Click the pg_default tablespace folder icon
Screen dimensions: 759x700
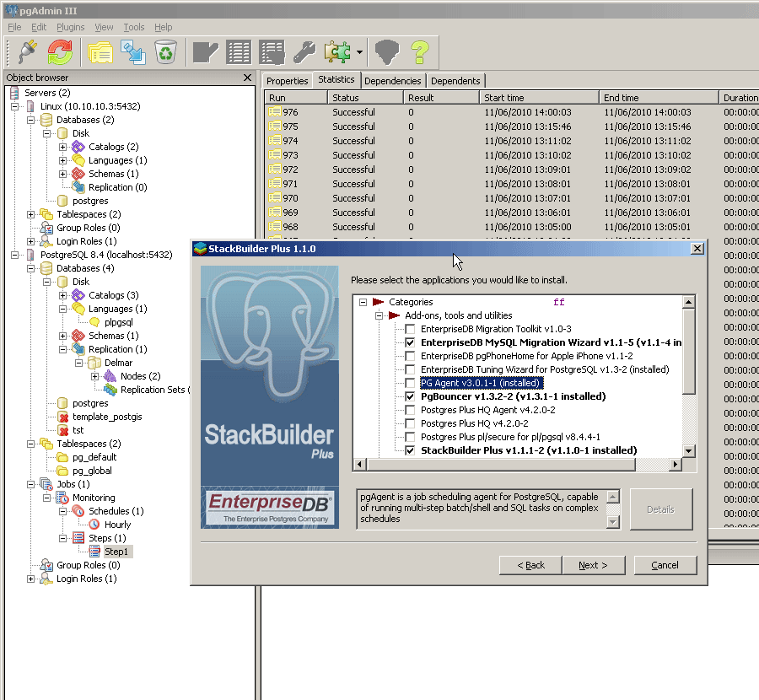[62, 457]
